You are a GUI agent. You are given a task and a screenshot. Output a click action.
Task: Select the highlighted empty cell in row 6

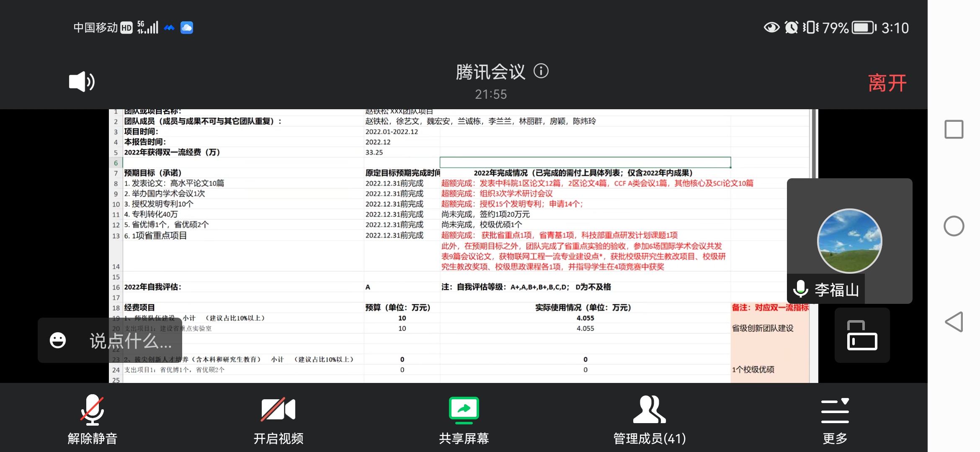click(585, 162)
